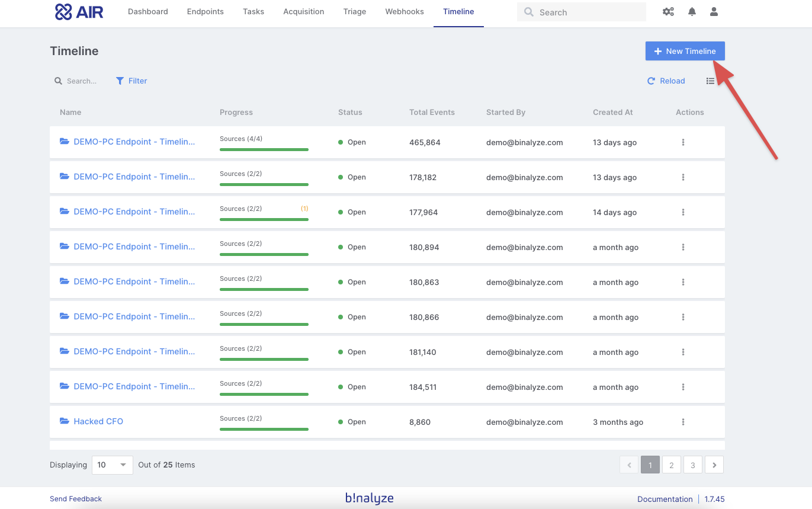Create a New Timeline
The height and width of the screenshot is (509, 812).
coord(685,51)
